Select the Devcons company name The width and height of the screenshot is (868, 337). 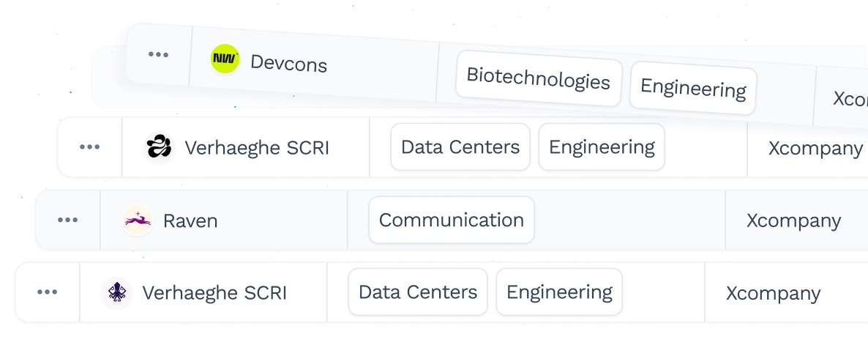288,63
